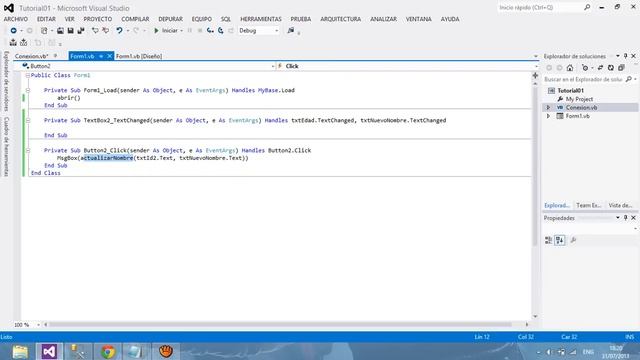Click the highlighted actualizarNombre word in code
This screenshot has height=360, width=640.
[x=107, y=158]
